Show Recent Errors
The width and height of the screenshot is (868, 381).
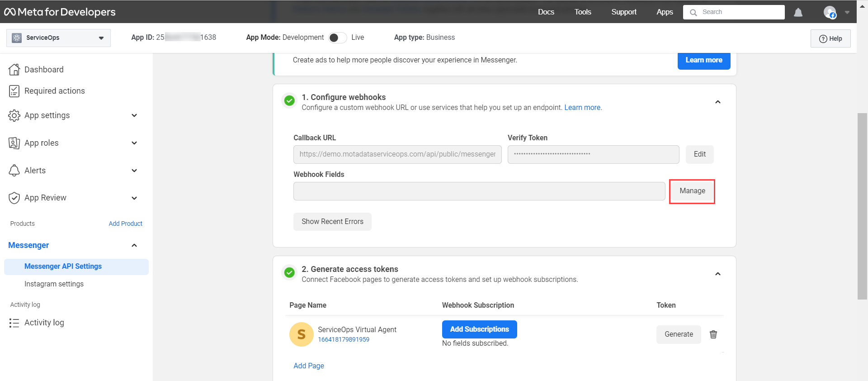pos(332,222)
